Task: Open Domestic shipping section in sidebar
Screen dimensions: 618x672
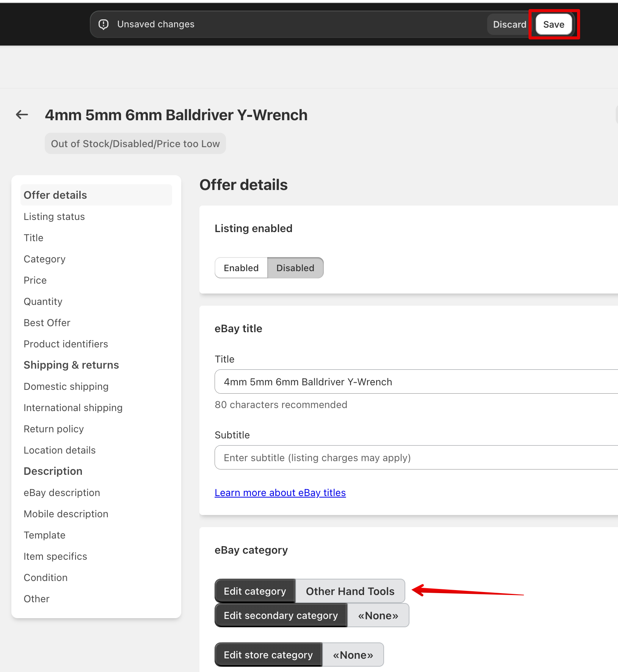Action: point(66,386)
